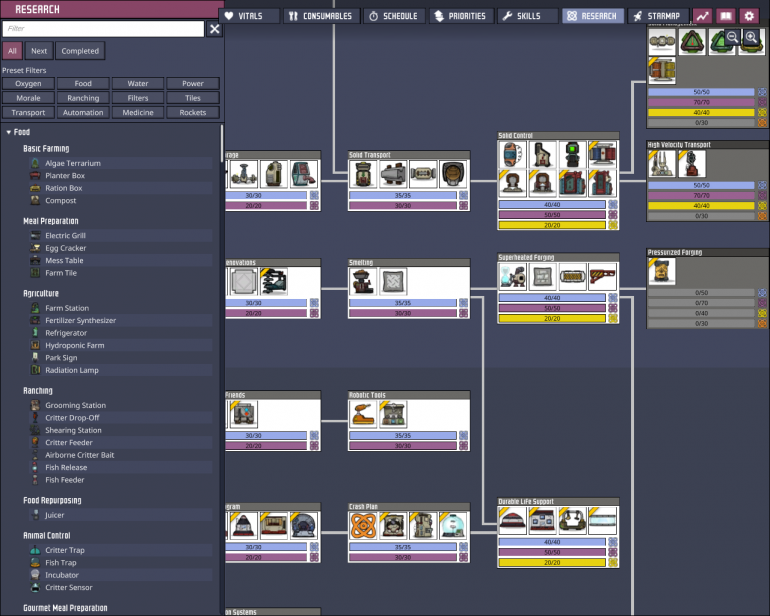Click the Research tab in top bar

(x=593, y=16)
